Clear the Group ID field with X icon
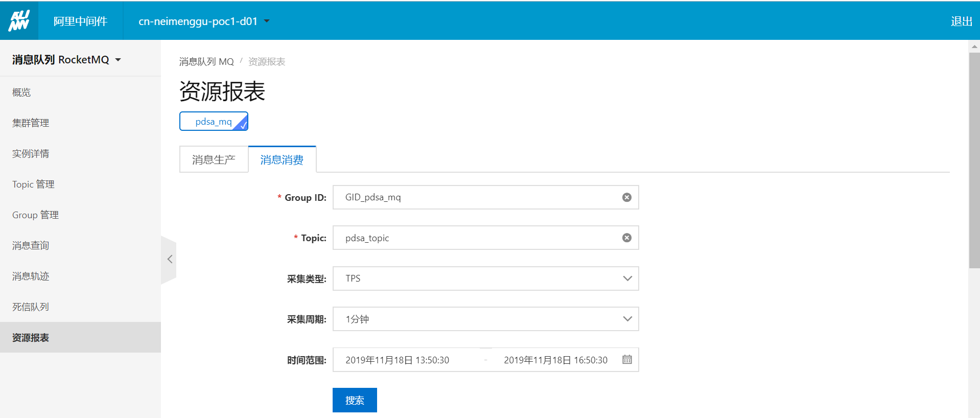This screenshot has height=418, width=980. pyautogui.click(x=626, y=197)
